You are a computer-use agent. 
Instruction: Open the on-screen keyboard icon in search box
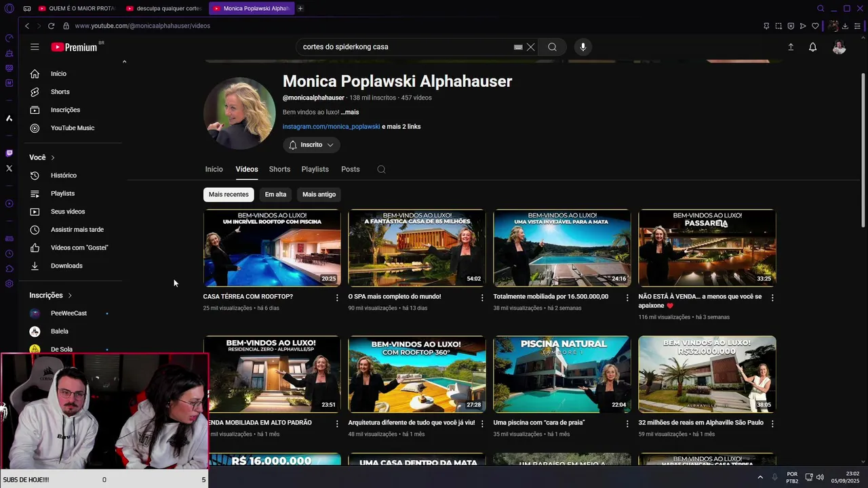pos(518,47)
